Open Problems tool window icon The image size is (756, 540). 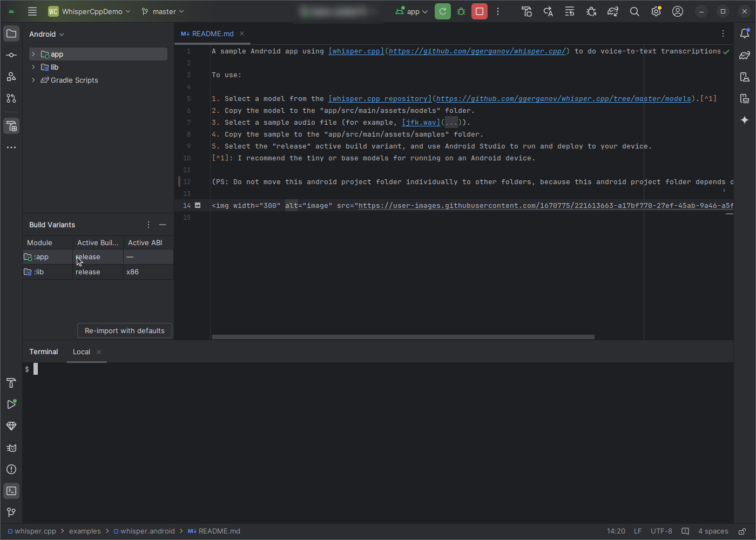11,469
